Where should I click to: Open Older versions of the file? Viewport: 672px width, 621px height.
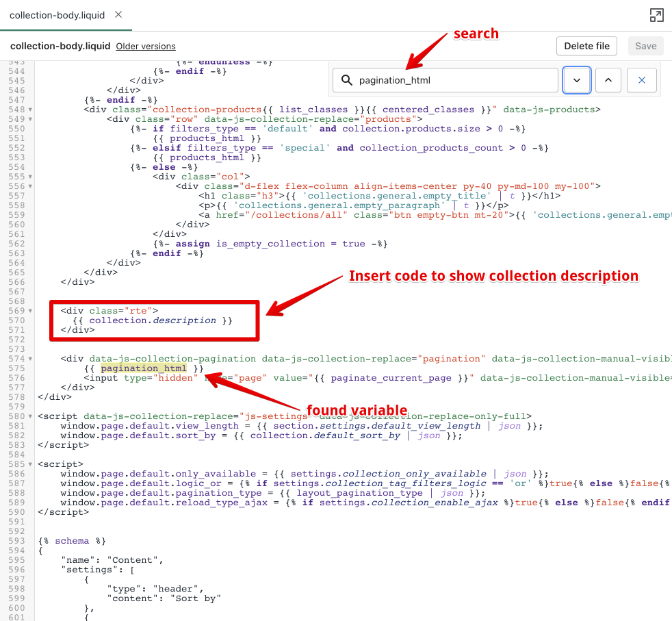(x=144, y=46)
